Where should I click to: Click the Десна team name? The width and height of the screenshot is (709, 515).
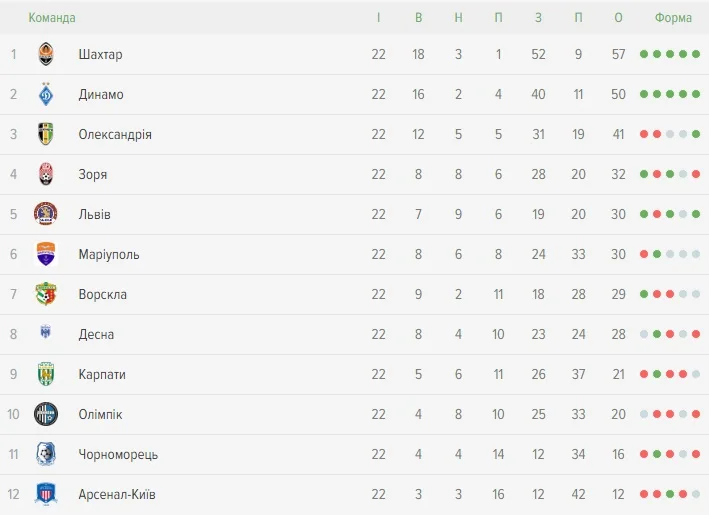click(96, 334)
